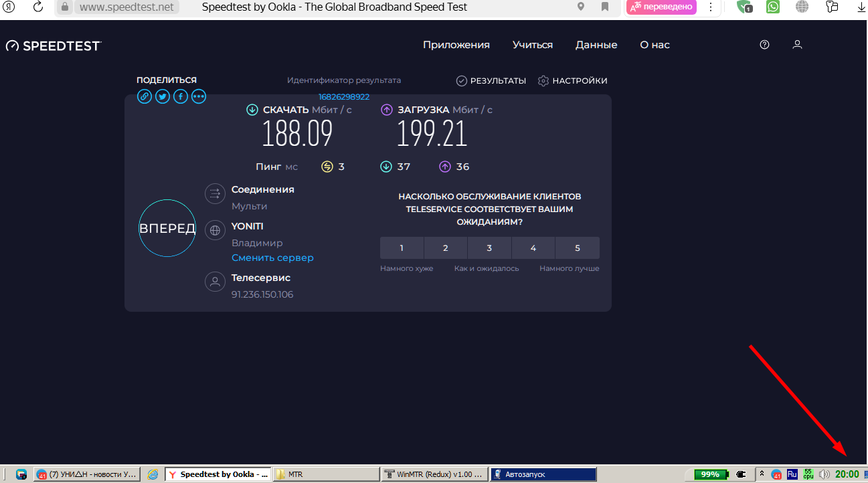Open the result ID 16826298922 link
The height and width of the screenshot is (483, 868).
pyautogui.click(x=344, y=96)
